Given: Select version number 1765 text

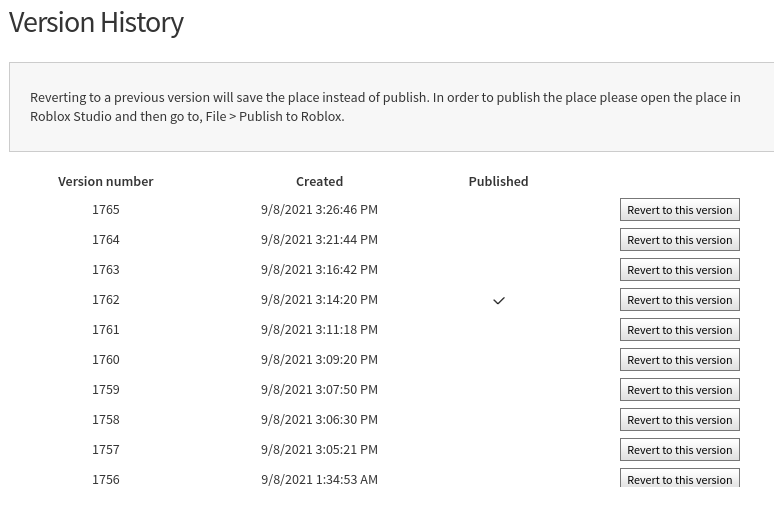Looking at the screenshot, I should coord(106,209).
